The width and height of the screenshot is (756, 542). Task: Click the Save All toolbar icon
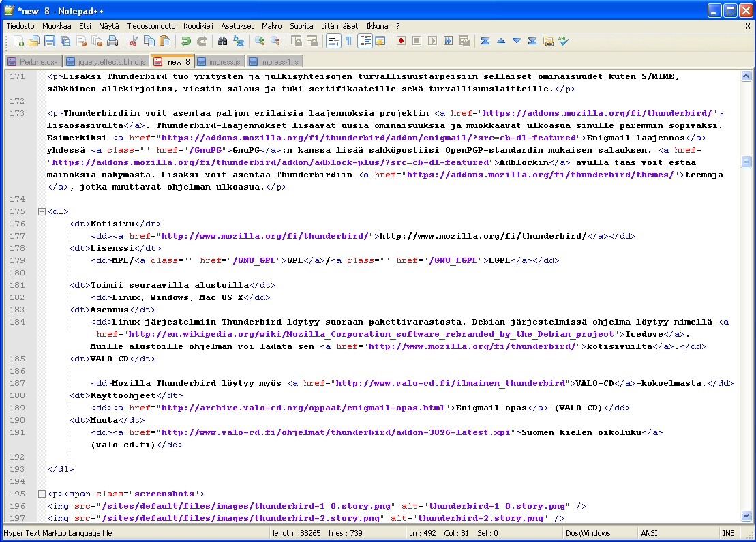click(x=65, y=42)
